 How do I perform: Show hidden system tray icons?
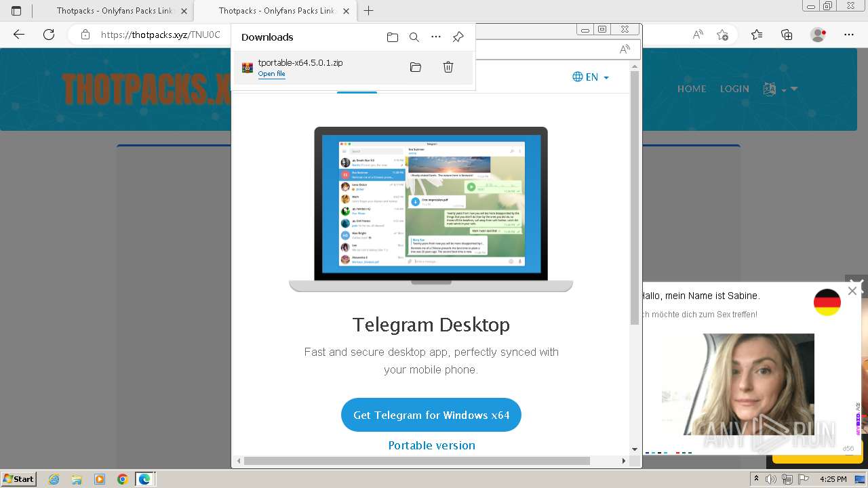click(757, 479)
